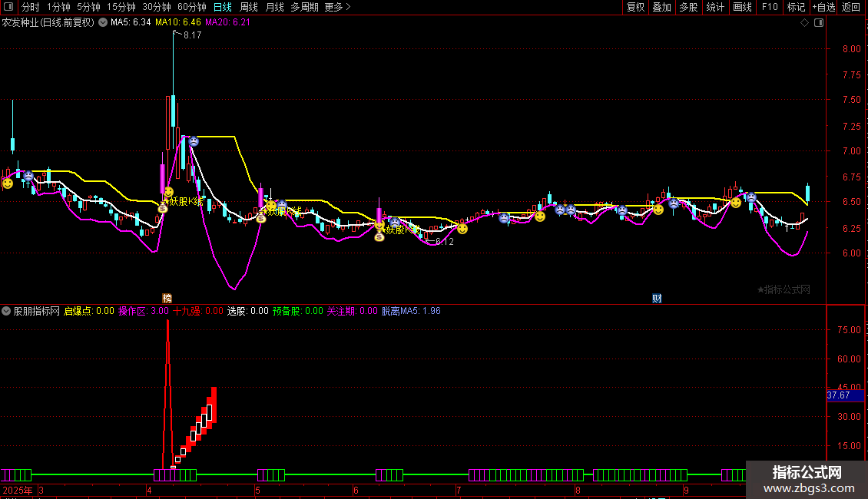Open the F10 company info

(769, 7)
